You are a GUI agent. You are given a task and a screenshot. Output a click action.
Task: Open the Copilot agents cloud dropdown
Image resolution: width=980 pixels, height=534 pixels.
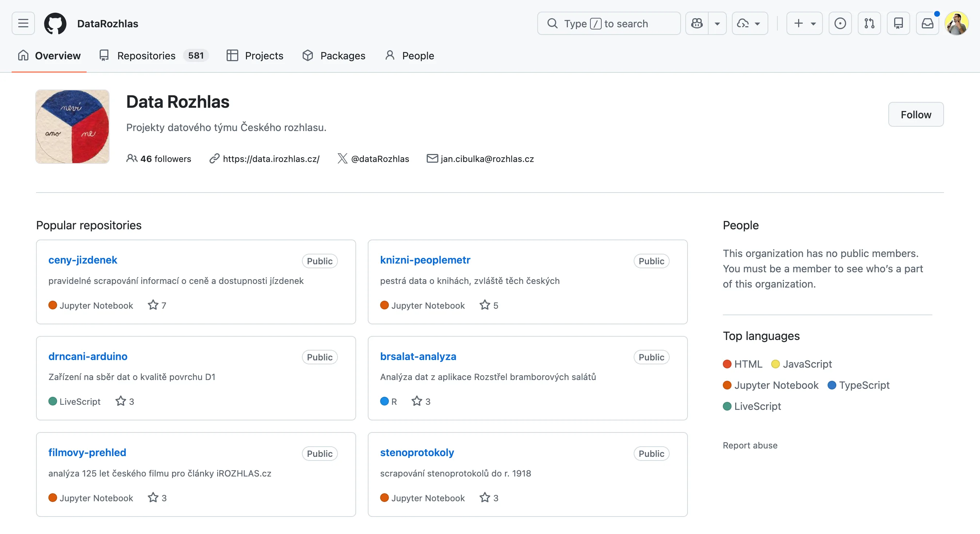[749, 23]
